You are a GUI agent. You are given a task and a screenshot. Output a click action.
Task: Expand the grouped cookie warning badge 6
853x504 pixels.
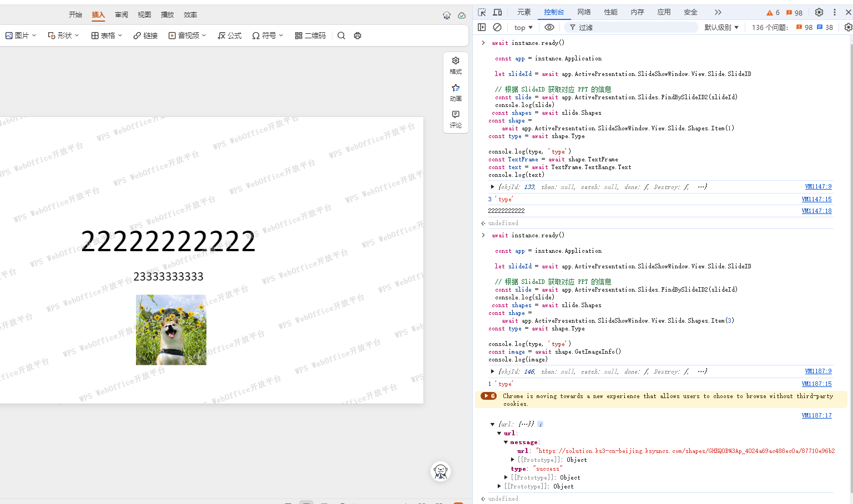pyautogui.click(x=488, y=396)
